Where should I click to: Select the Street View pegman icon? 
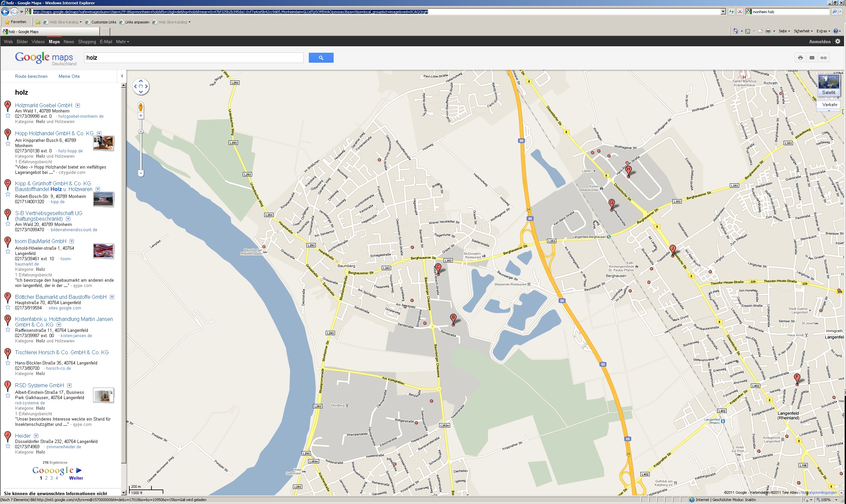point(141,107)
